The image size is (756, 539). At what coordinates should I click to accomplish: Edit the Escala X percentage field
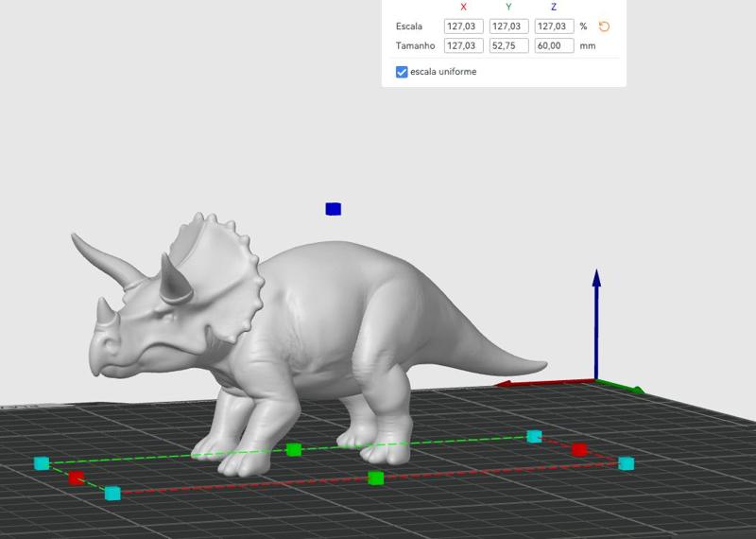(463, 26)
